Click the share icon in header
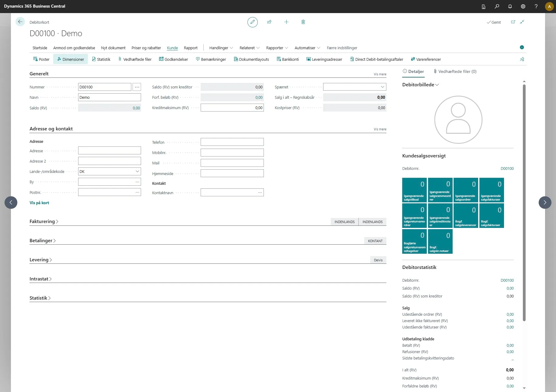This screenshot has height=392, width=556. point(269,22)
